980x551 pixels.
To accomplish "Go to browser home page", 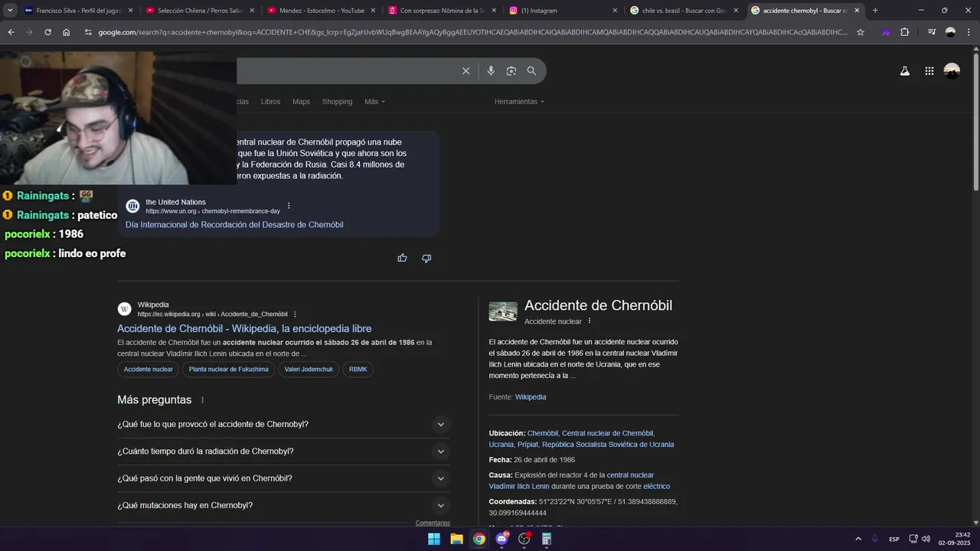I will tap(66, 32).
